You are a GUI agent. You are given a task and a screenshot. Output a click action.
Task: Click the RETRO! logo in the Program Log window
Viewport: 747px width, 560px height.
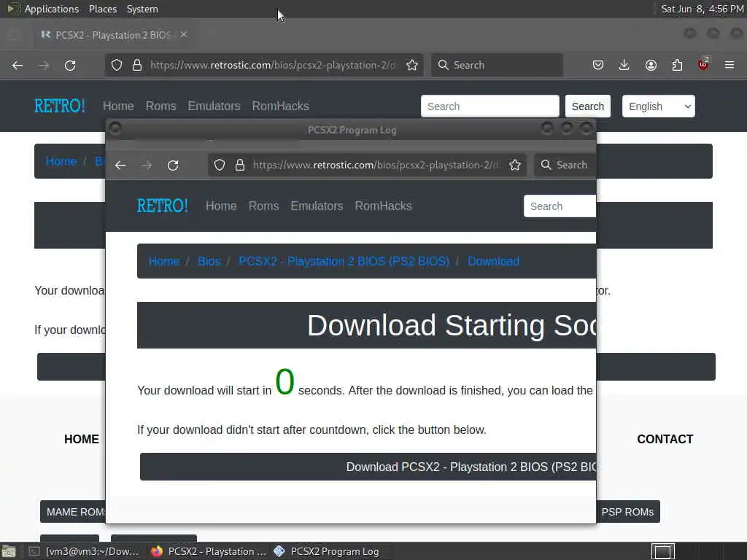pyautogui.click(x=163, y=206)
